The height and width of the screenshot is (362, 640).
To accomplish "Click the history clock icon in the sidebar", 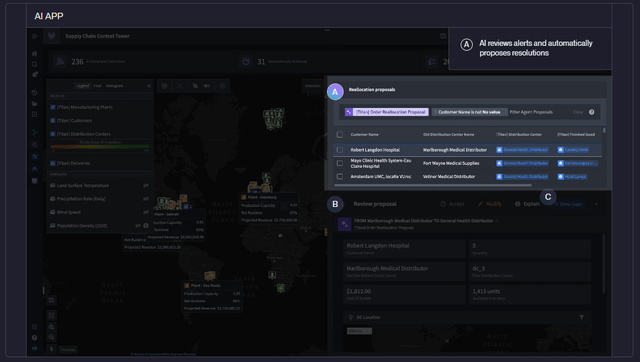I will point(34,93).
